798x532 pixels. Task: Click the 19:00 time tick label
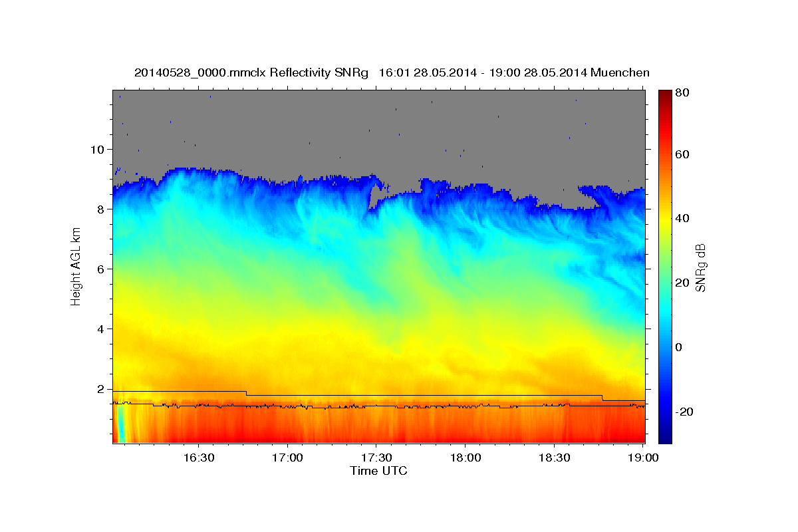[643, 458]
